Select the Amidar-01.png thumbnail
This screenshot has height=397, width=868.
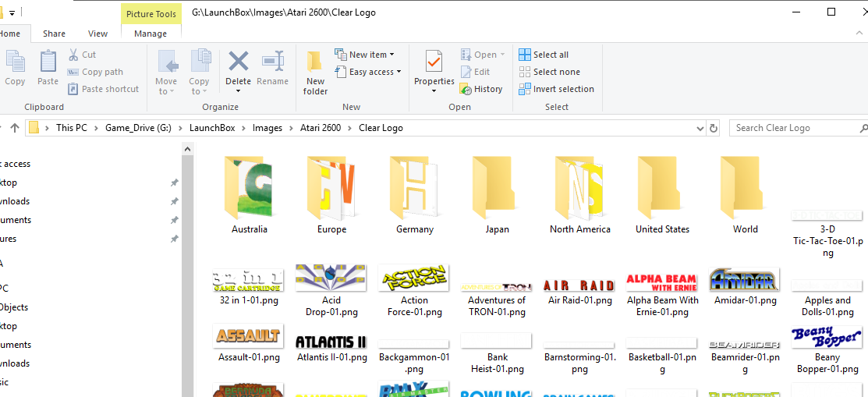745,280
